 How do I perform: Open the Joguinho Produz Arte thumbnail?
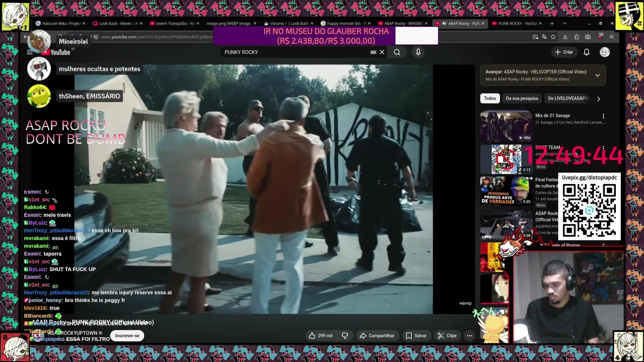click(506, 191)
